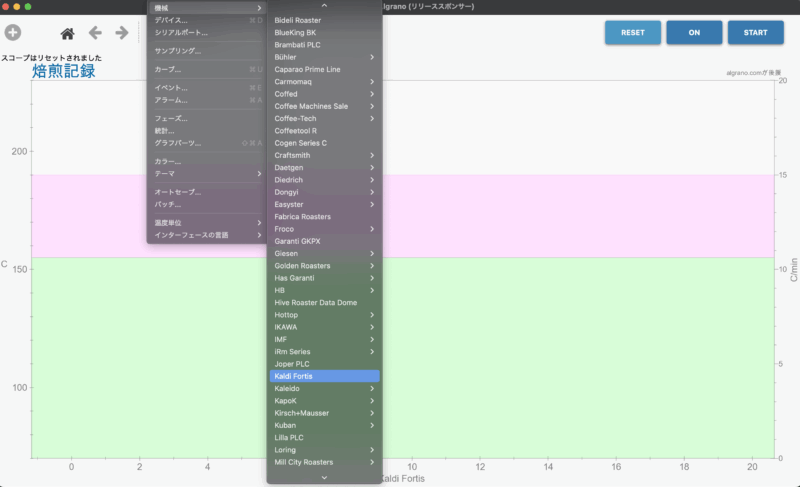Open カラー... menu item
This screenshot has width=800, height=487.
coord(207,161)
